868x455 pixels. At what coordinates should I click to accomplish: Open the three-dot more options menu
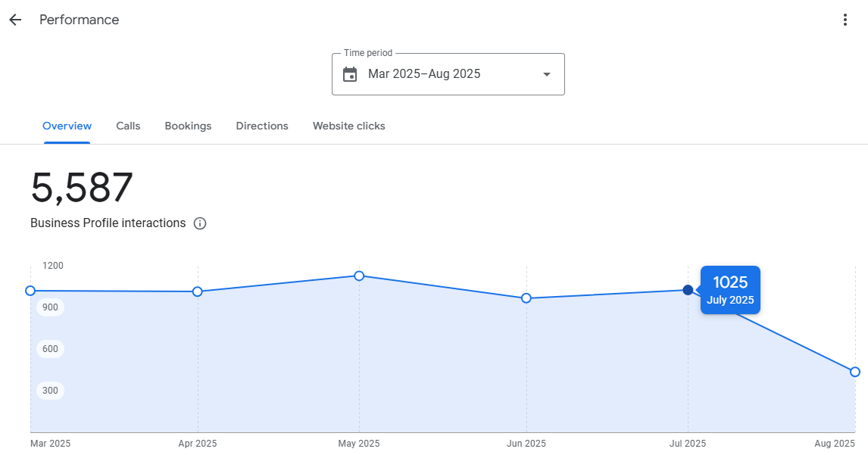pyautogui.click(x=845, y=20)
